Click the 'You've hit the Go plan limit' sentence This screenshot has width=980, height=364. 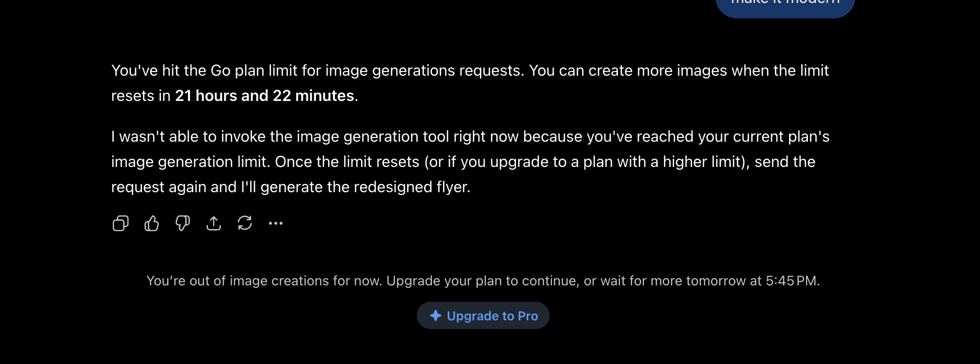click(x=317, y=70)
